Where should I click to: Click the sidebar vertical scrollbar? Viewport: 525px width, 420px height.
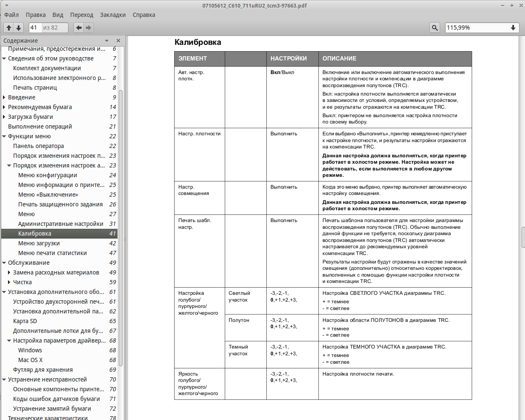pos(120,228)
